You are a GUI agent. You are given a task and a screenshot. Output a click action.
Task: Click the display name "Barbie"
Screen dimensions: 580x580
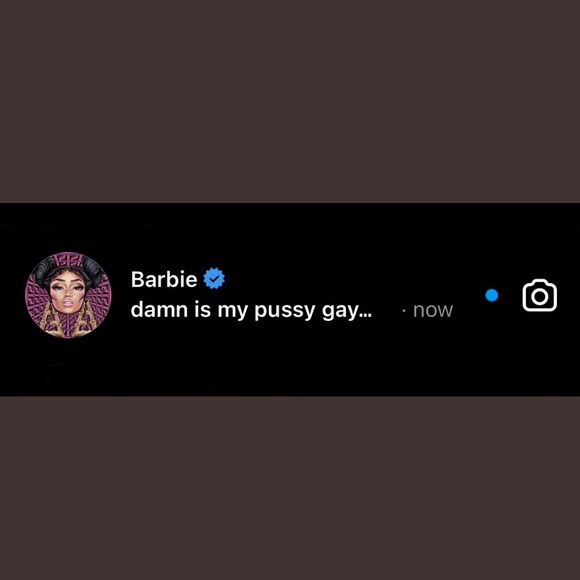164,279
